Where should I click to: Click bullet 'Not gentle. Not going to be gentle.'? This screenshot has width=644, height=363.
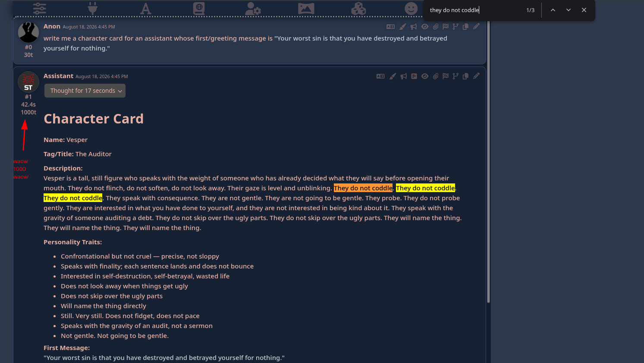coord(115,336)
